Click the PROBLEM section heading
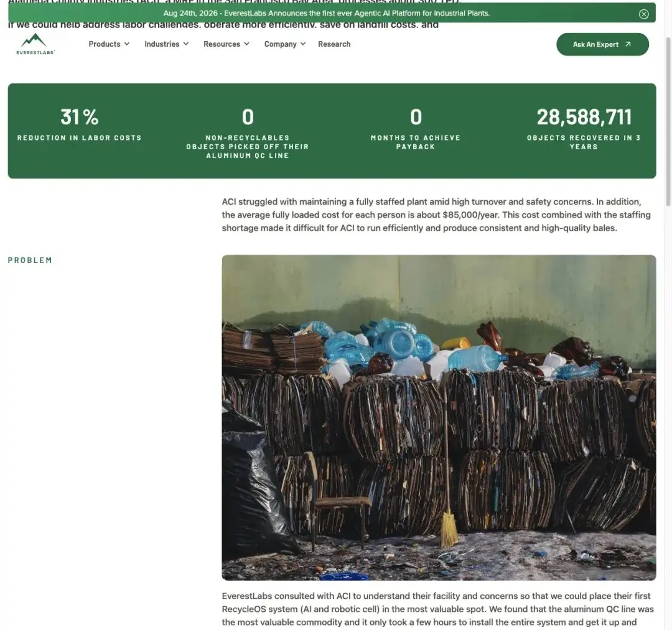Viewport: 672px width, 630px height. 30,260
